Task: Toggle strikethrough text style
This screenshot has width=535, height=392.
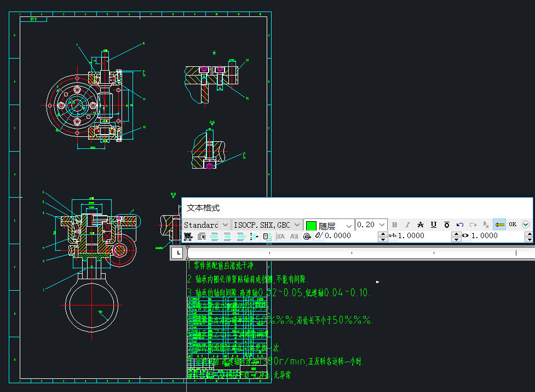Action: (421, 225)
